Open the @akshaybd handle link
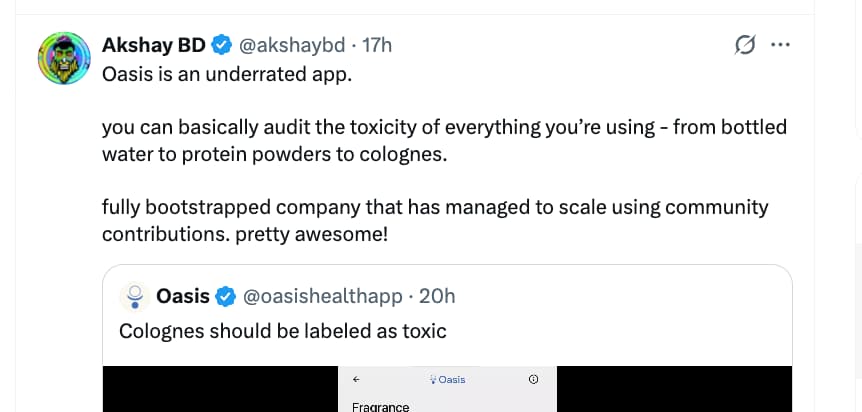The height and width of the screenshot is (412, 862). tap(293, 44)
